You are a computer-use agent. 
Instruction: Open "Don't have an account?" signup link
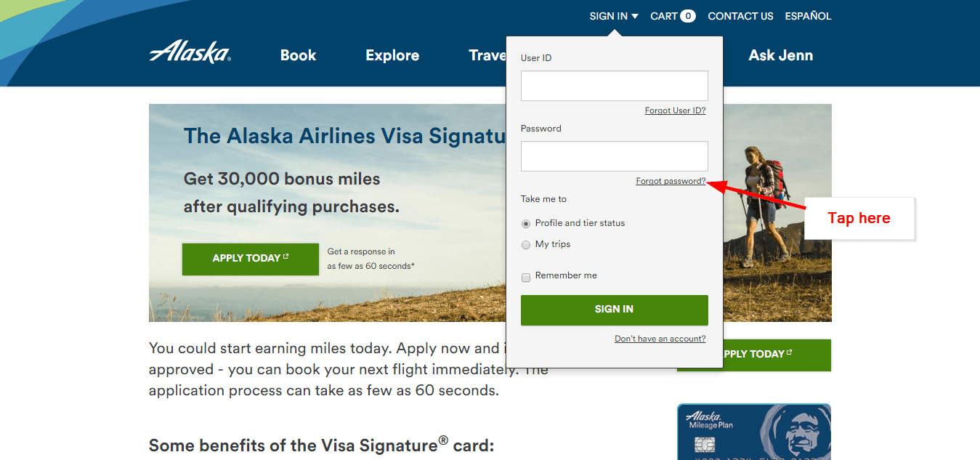coord(660,338)
